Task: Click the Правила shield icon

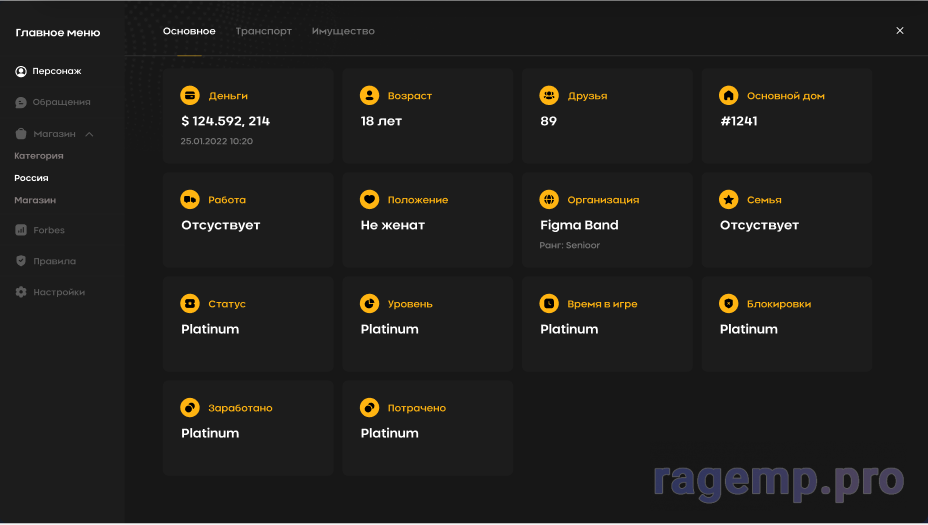Action: tap(21, 261)
